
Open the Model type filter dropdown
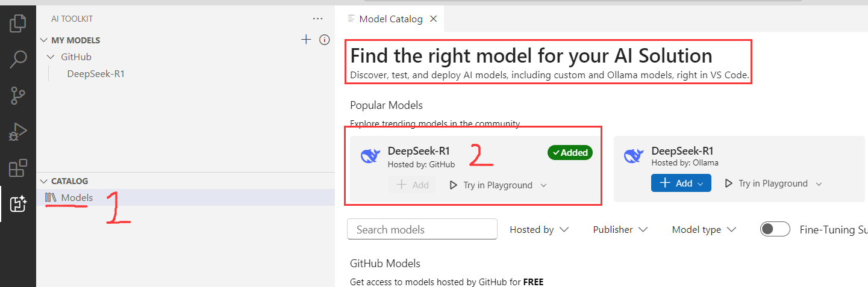[x=704, y=229]
